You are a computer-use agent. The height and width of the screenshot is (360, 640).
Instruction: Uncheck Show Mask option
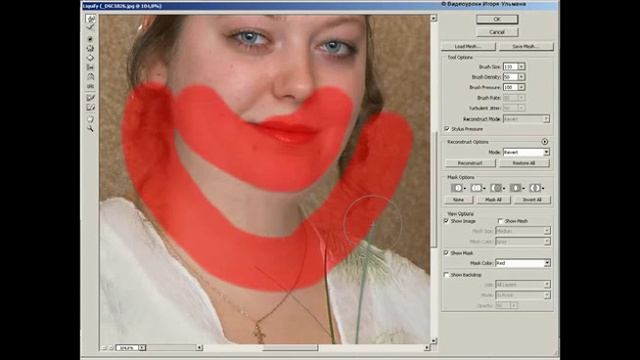point(447,253)
